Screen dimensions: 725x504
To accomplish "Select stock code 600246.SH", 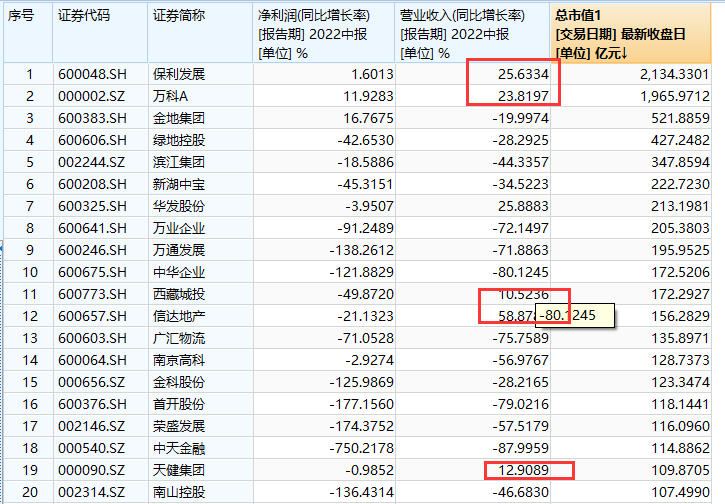I will [x=92, y=250].
